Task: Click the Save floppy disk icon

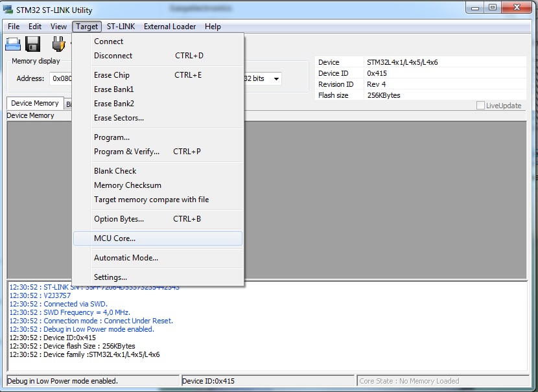Action: coord(33,44)
